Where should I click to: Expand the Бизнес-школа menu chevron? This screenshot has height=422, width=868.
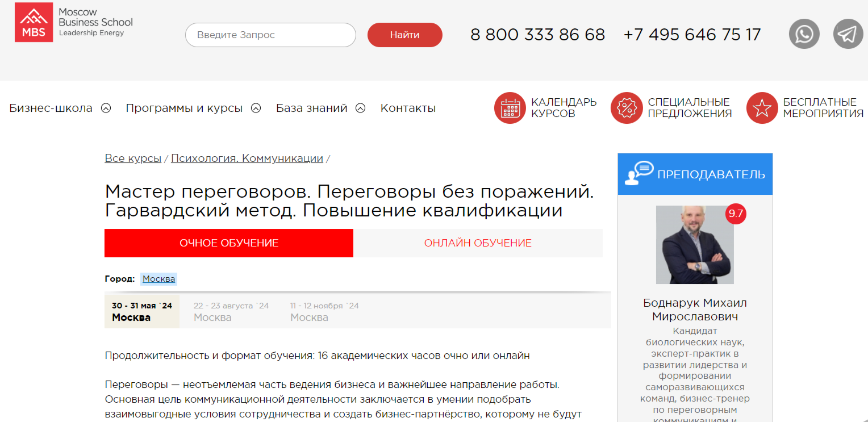(x=106, y=108)
